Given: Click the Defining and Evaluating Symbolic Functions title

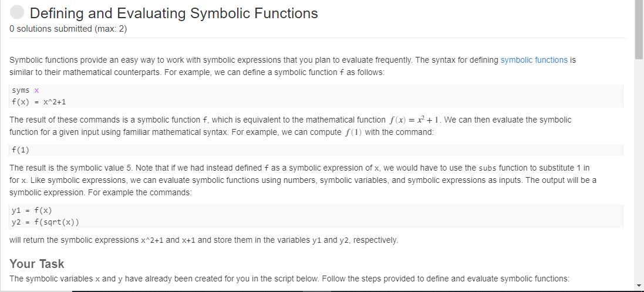Looking at the screenshot, I should 174,13.
